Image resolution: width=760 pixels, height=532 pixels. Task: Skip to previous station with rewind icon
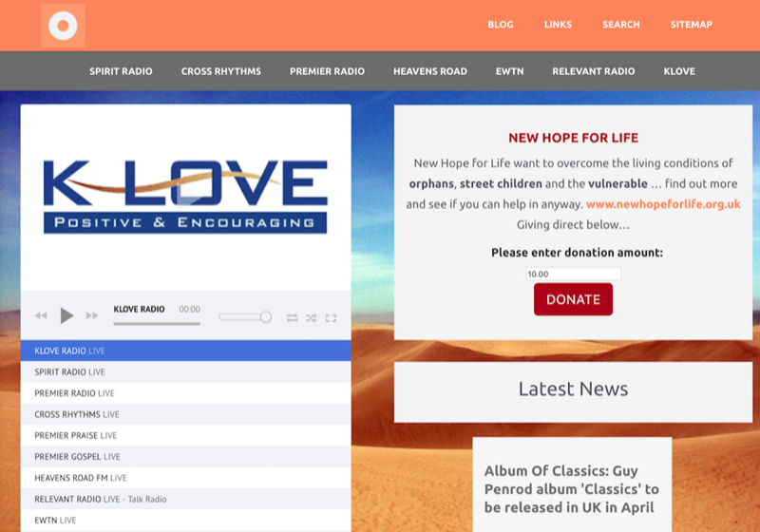[x=41, y=316]
